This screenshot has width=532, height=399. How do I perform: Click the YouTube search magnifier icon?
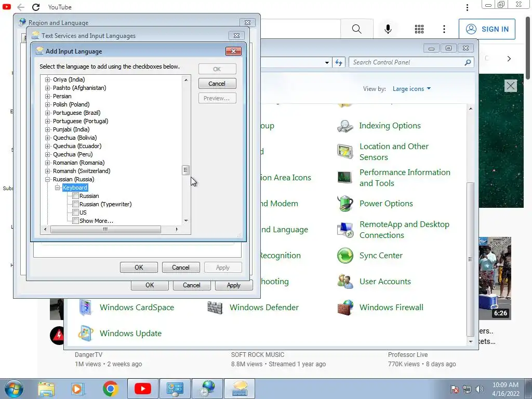coord(356,29)
